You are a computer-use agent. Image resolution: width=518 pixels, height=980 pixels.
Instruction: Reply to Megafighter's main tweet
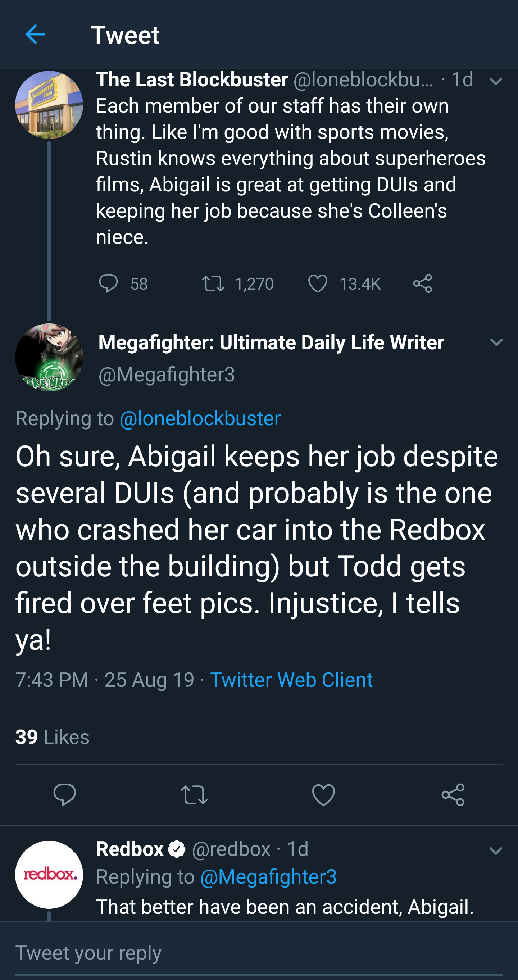(65, 794)
